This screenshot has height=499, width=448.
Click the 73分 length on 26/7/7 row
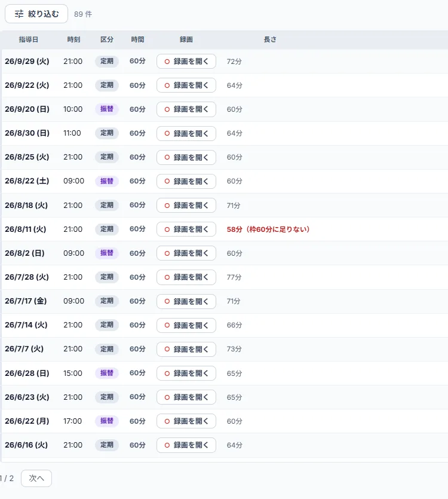(x=234, y=349)
